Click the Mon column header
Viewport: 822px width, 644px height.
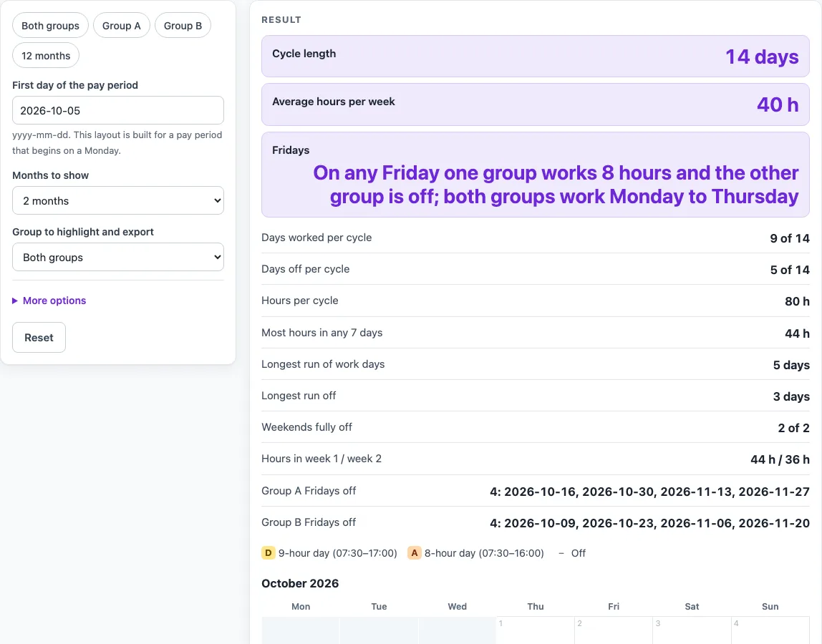coord(301,606)
